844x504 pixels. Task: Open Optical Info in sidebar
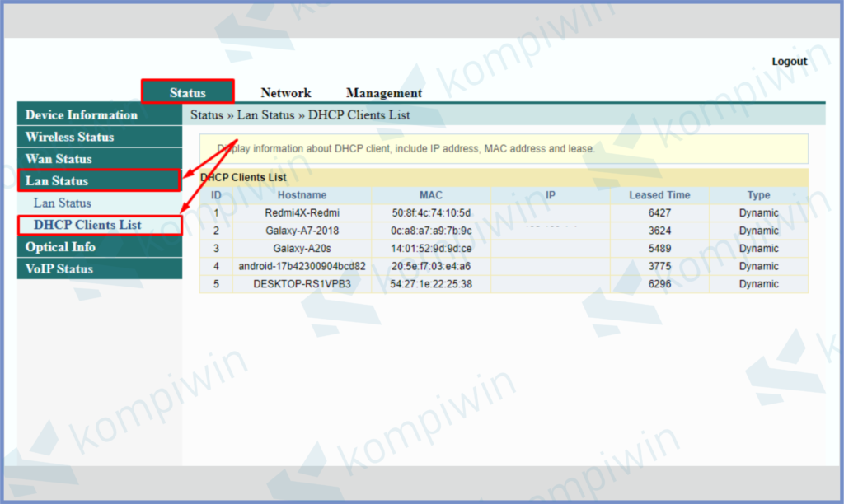pyautogui.click(x=60, y=247)
